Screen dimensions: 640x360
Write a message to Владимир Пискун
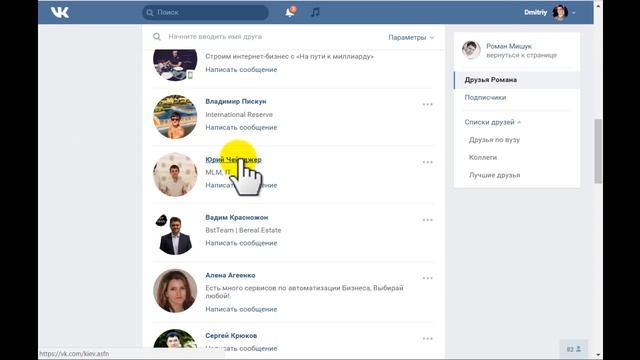click(x=241, y=127)
